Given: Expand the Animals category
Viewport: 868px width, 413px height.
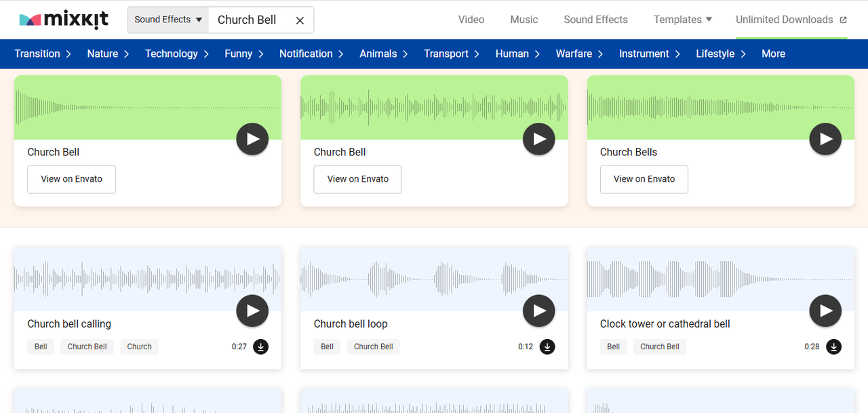Looking at the screenshot, I should point(384,54).
